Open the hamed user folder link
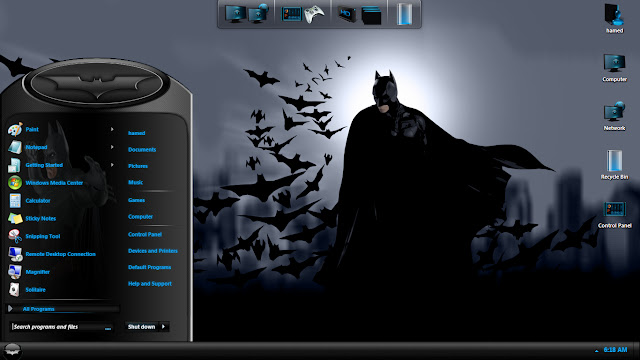Image resolution: width=640 pixels, height=360 pixels. tap(136, 133)
